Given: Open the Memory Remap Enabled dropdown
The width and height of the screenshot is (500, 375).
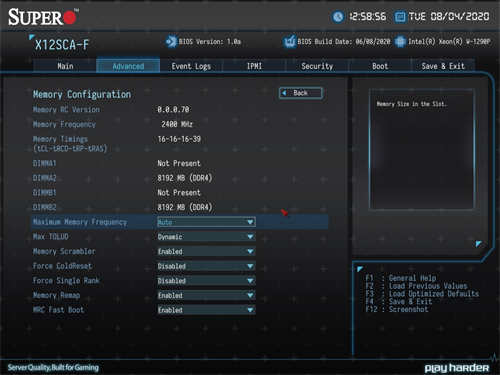Looking at the screenshot, I should (206, 295).
